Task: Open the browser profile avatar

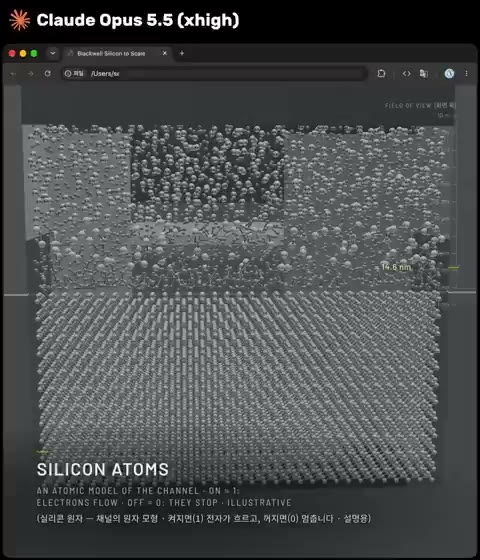Action: click(x=449, y=74)
